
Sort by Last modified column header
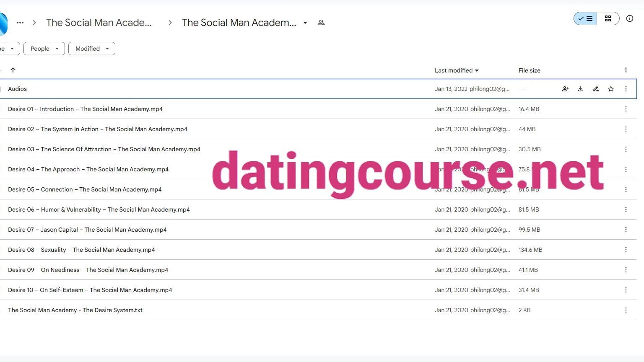tap(457, 70)
